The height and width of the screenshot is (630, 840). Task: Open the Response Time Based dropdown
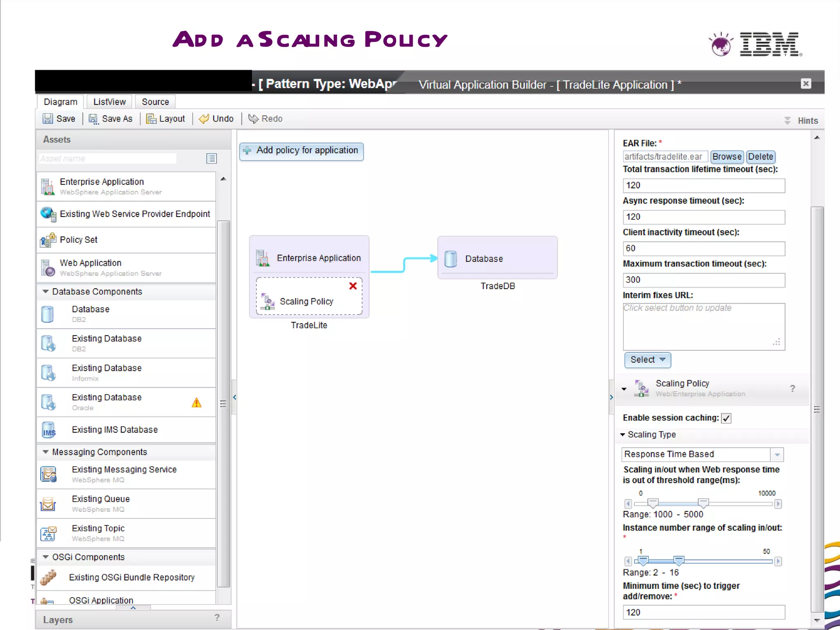(777, 454)
